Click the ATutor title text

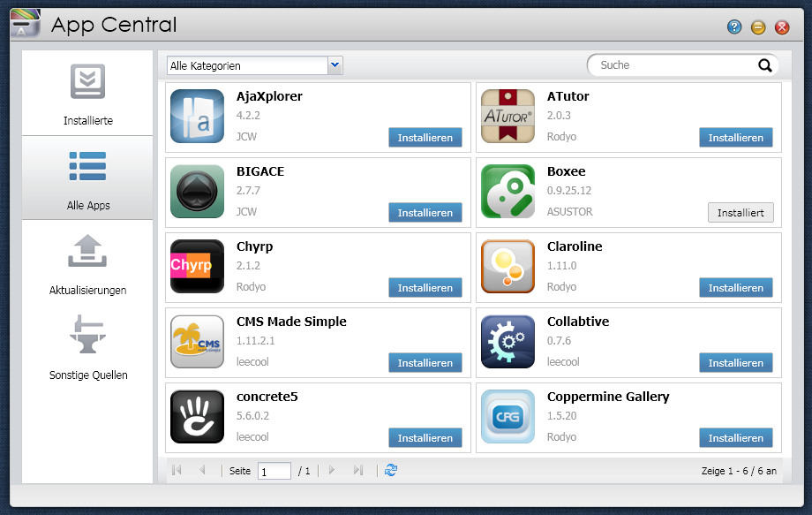(x=568, y=96)
